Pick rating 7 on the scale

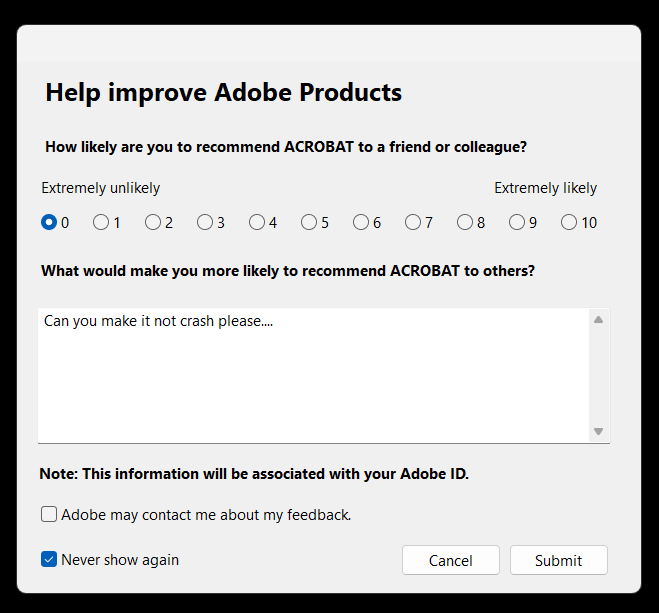pos(413,222)
